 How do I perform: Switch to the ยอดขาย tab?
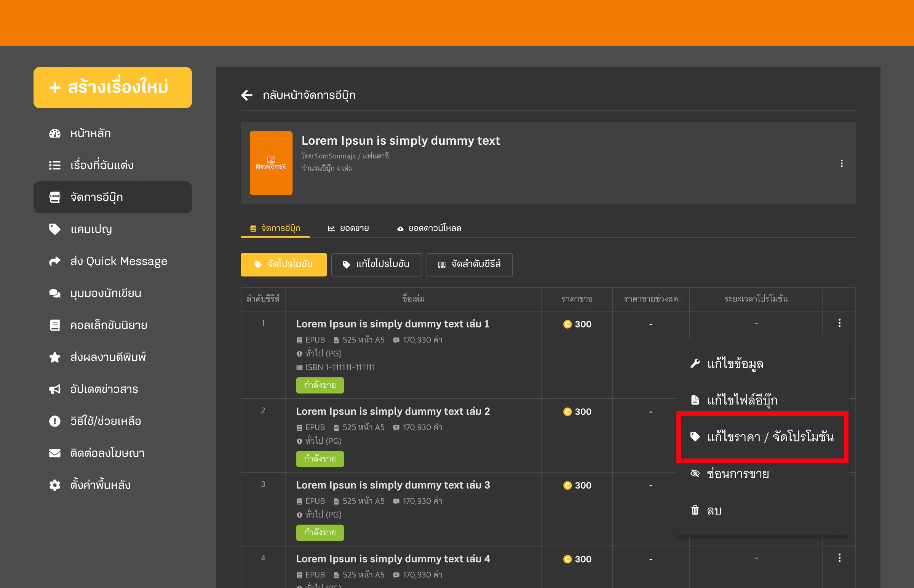[x=348, y=228]
